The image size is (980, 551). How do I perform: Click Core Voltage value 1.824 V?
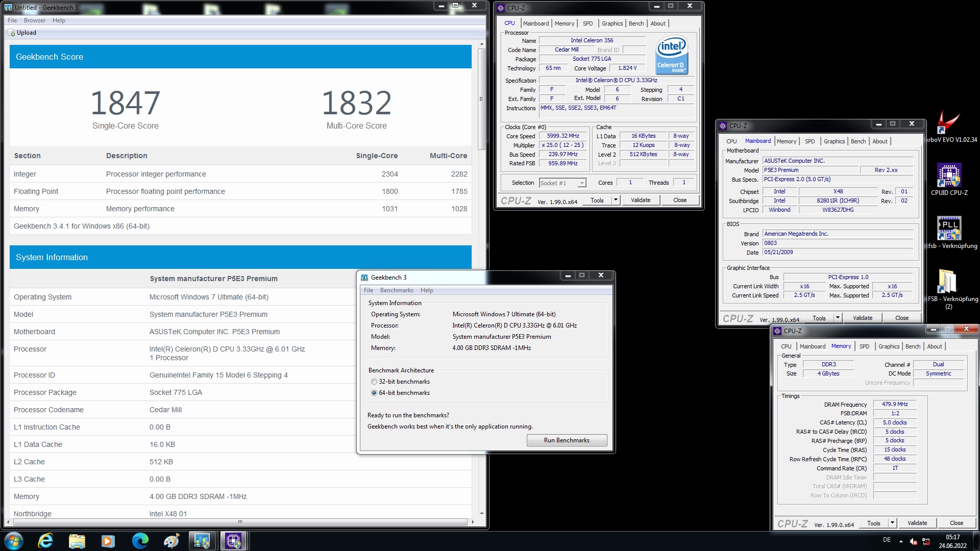coord(627,68)
